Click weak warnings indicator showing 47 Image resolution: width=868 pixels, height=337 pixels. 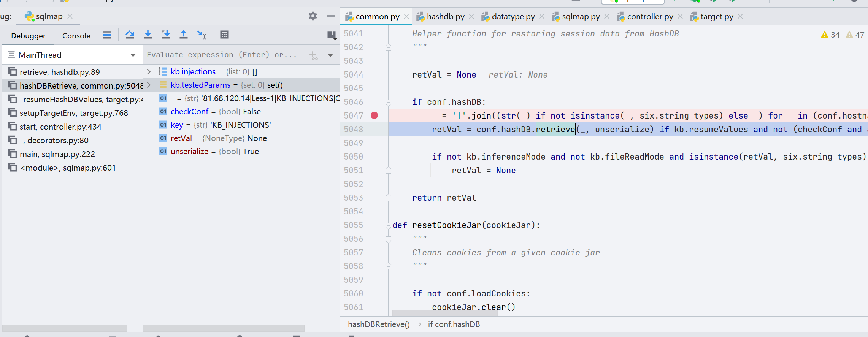pos(855,35)
